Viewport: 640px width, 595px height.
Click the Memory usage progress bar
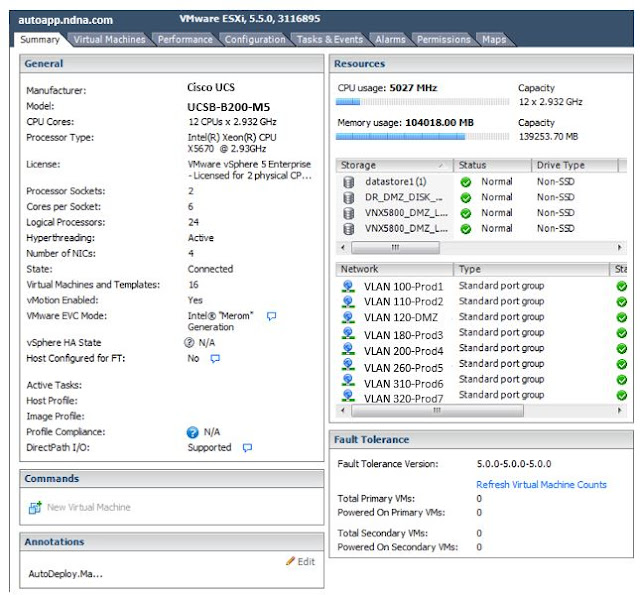[x=422, y=137]
